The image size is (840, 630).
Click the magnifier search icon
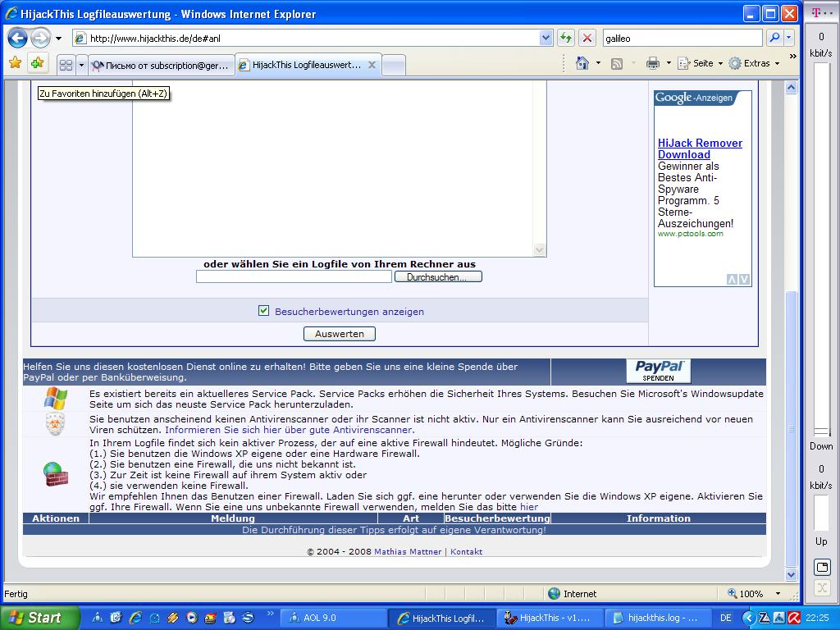coord(774,38)
